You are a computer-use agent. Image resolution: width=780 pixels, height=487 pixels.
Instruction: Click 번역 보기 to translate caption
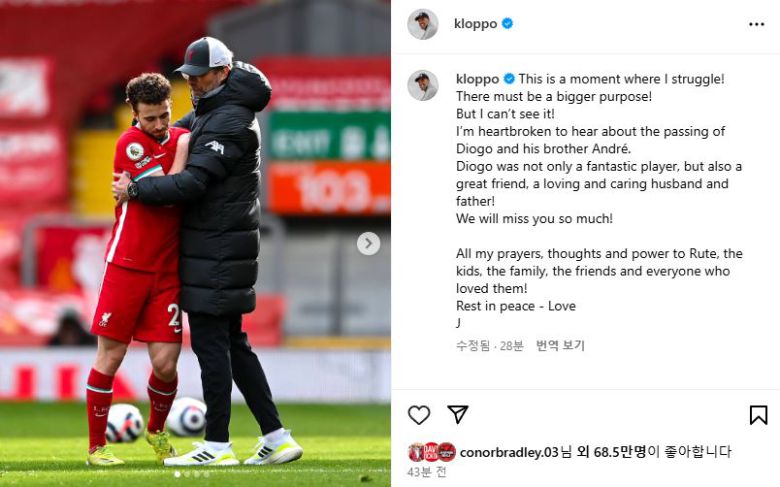tap(560, 345)
